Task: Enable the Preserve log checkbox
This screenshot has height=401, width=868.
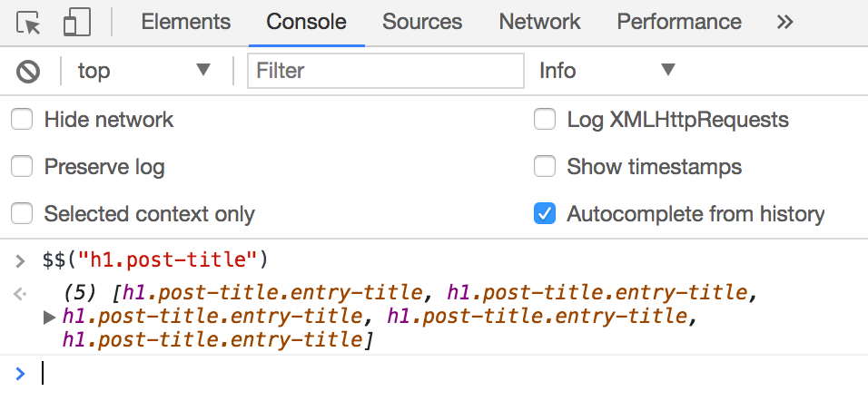Action: pos(22,167)
